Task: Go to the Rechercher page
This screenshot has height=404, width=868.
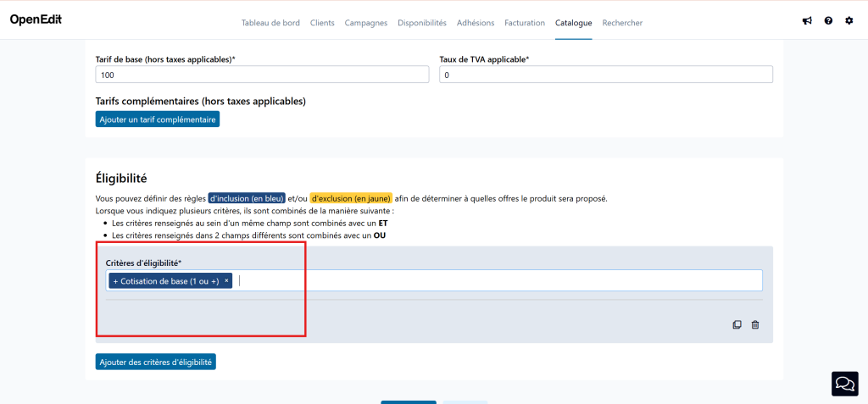Action: coord(622,23)
